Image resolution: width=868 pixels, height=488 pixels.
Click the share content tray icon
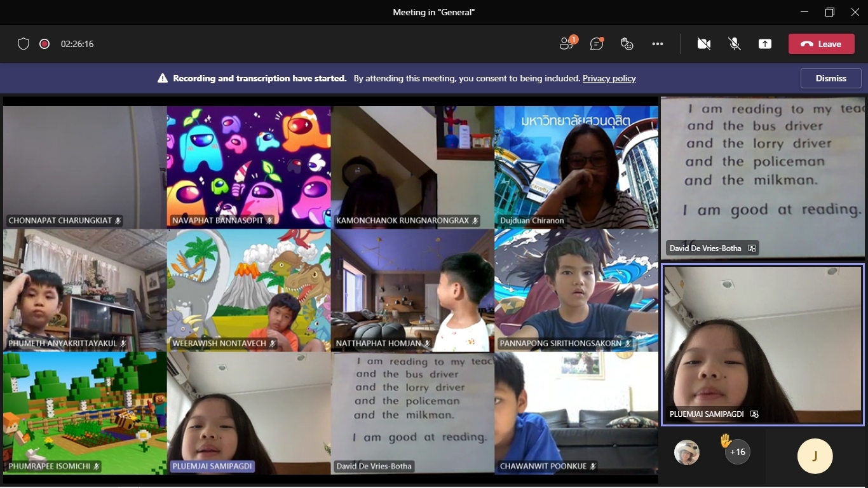tap(765, 44)
